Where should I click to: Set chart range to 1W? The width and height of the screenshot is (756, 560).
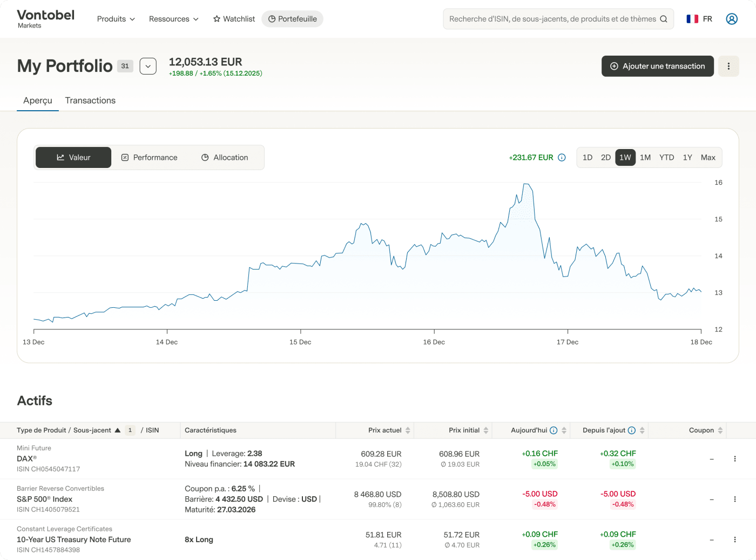click(x=625, y=158)
